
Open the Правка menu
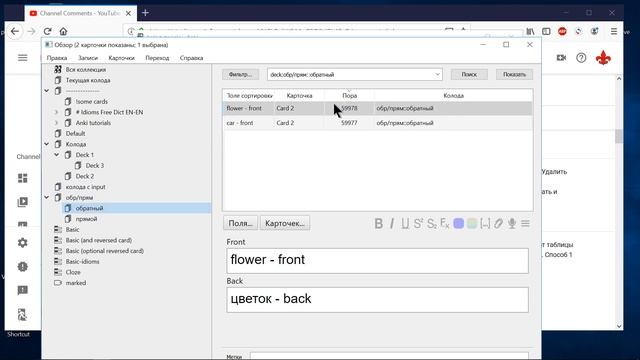(57, 58)
